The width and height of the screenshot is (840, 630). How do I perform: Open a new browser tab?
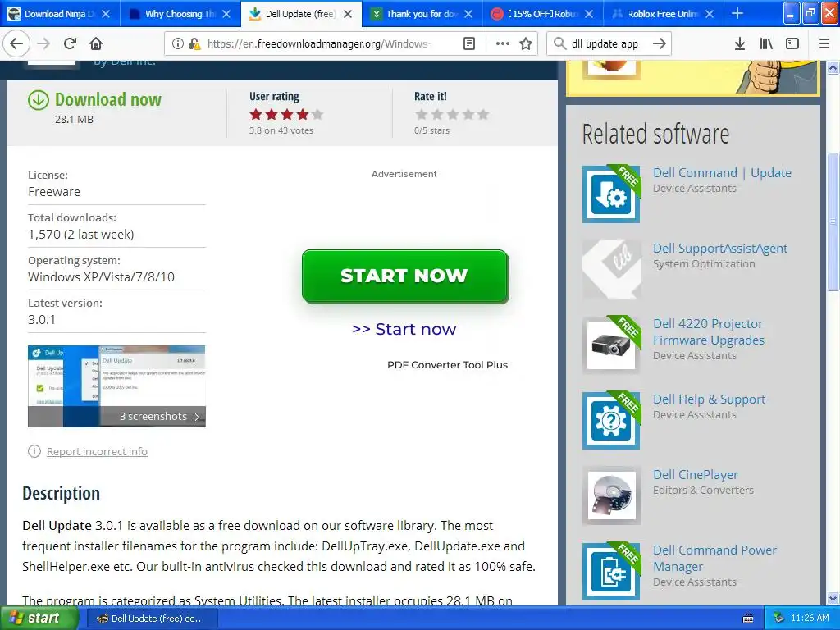[x=737, y=13]
